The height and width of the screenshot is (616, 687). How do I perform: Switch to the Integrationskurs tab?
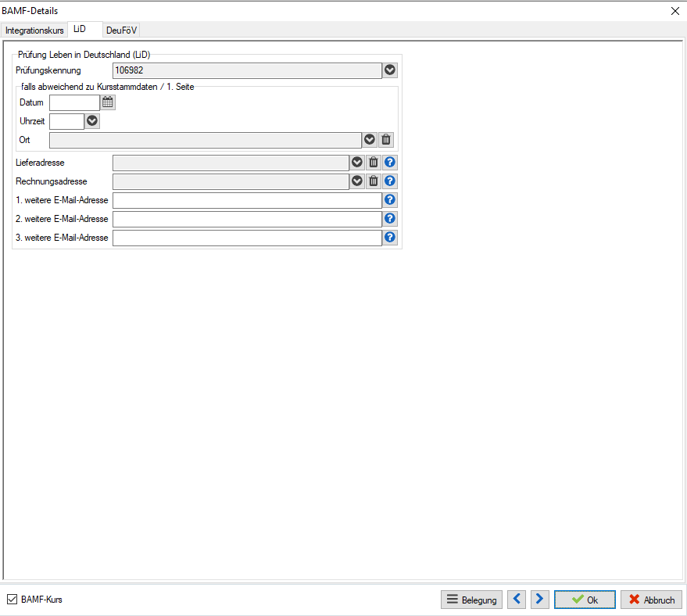34,30
